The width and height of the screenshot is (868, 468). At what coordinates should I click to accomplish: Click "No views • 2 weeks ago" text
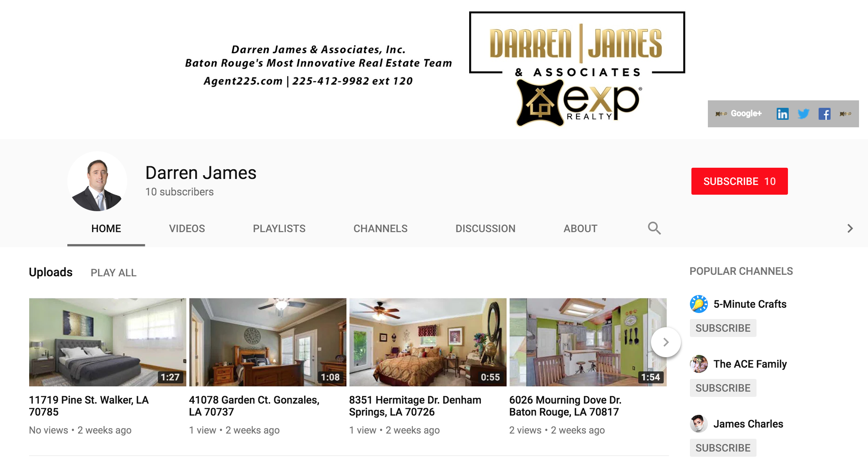click(80, 430)
